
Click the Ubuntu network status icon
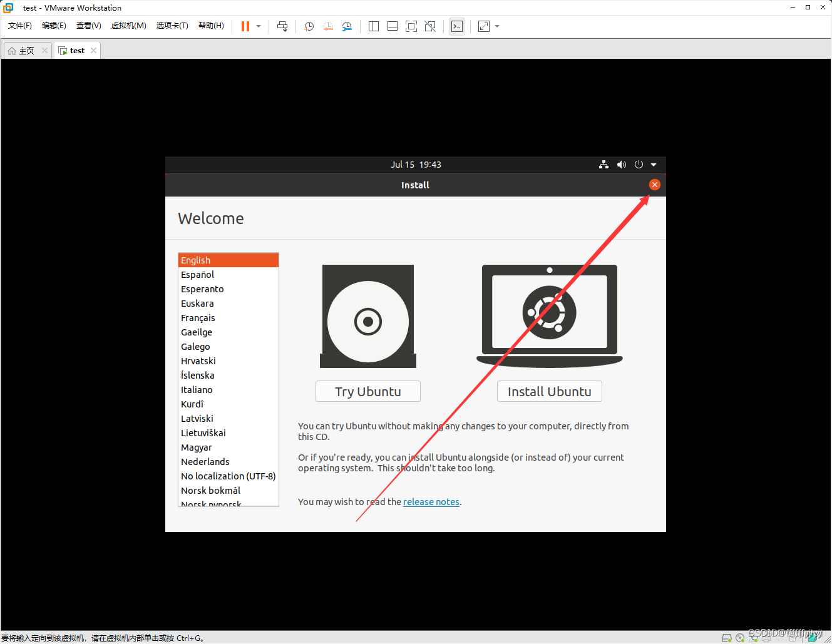[603, 165]
